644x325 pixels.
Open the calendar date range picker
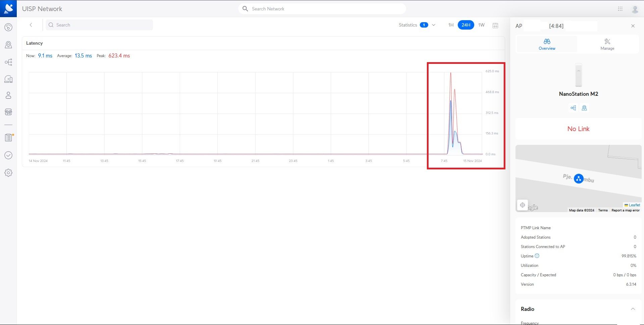point(495,25)
